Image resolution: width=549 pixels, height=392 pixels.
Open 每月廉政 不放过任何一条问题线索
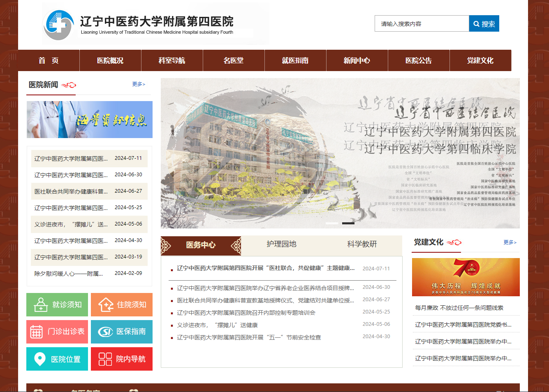click(x=459, y=308)
